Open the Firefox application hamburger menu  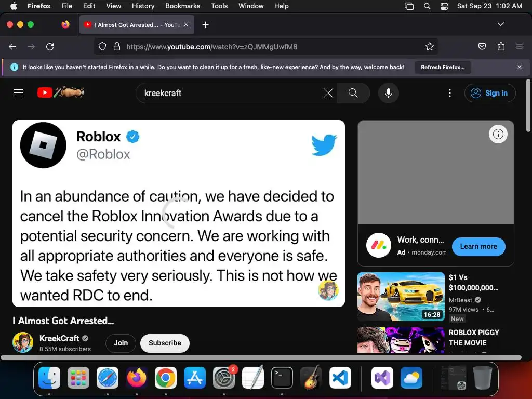click(x=519, y=46)
